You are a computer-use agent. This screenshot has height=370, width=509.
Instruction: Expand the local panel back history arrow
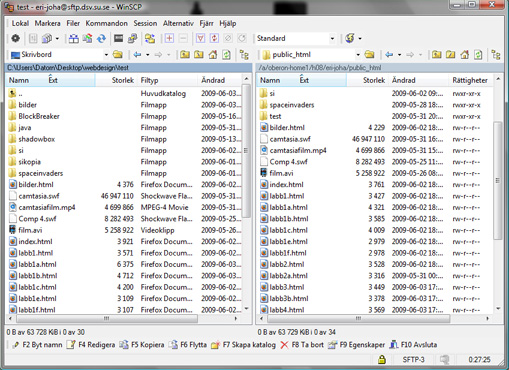[147, 55]
